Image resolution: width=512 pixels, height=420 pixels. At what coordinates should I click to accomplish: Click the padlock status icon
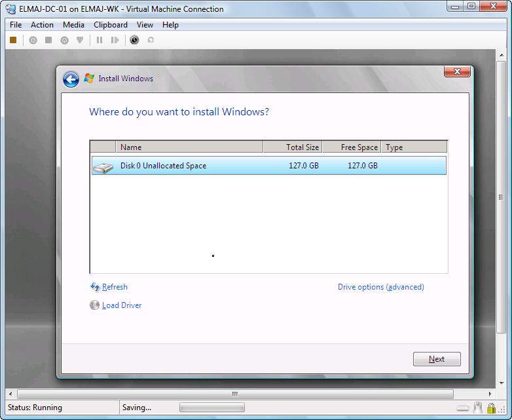tap(491, 408)
